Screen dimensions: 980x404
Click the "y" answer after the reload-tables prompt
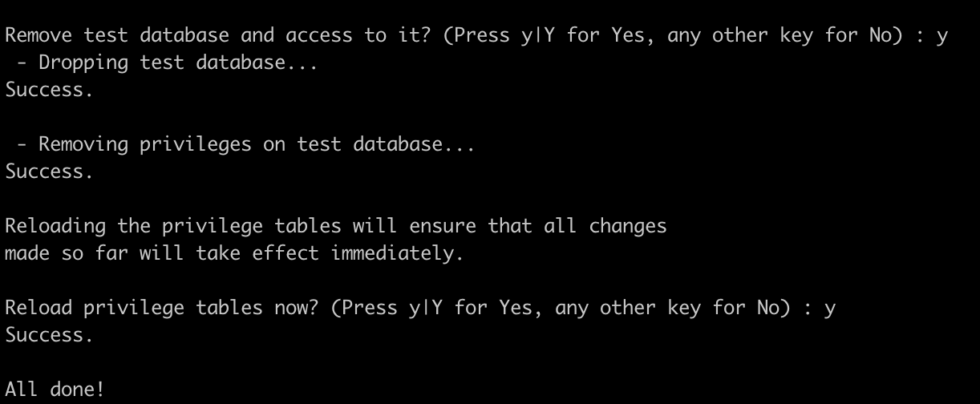tap(829, 308)
